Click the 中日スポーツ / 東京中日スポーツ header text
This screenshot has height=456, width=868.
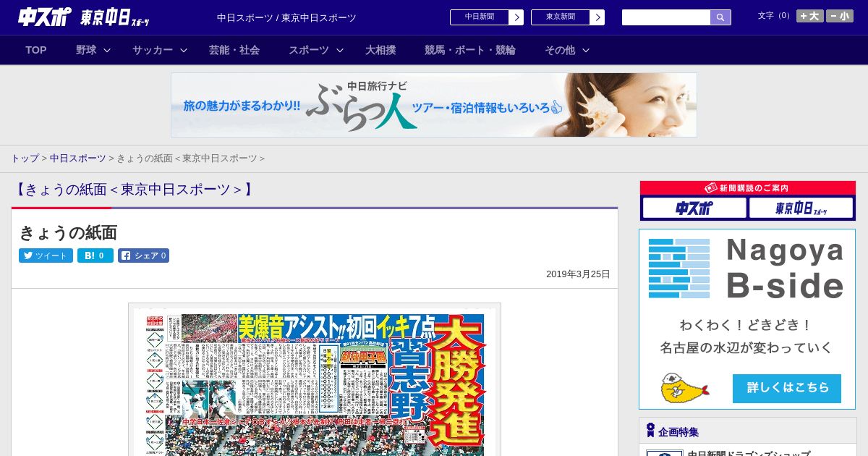tap(286, 17)
